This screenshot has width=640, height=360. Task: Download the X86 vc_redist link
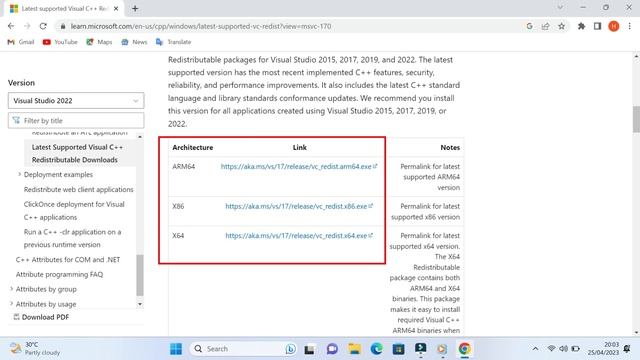(298, 207)
